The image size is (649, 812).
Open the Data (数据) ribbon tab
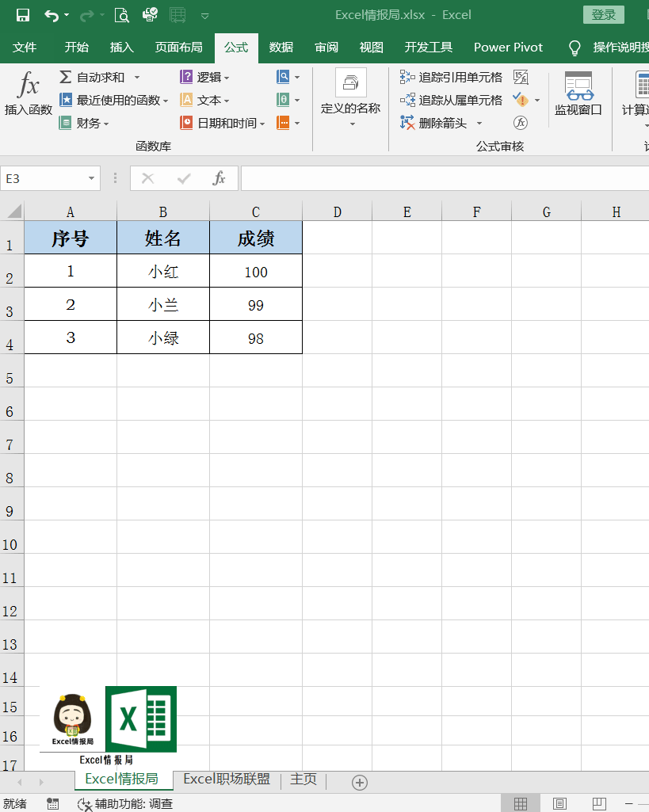point(281,48)
